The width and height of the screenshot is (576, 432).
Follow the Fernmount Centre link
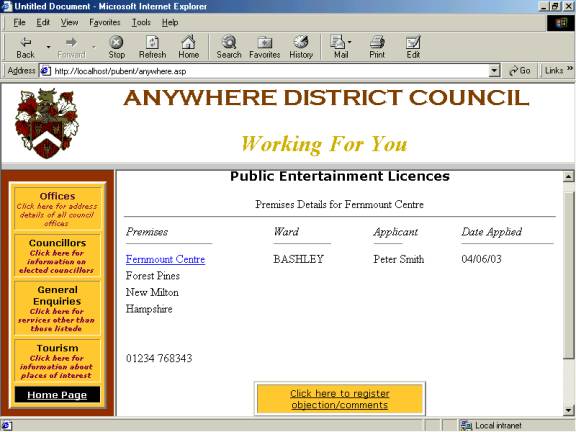coord(165,259)
